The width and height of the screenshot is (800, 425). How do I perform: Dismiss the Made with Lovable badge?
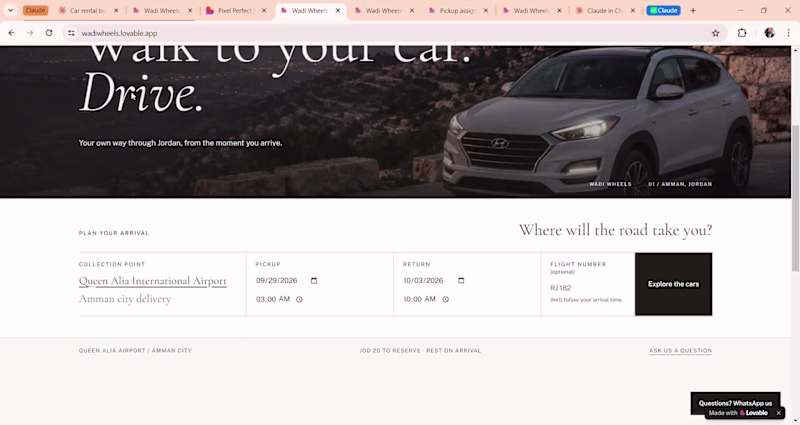[x=779, y=413]
